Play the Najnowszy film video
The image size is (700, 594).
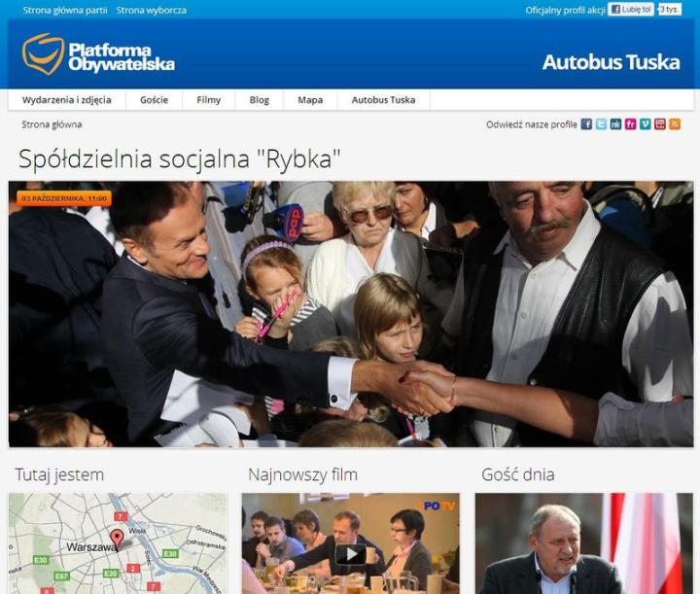(350, 554)
